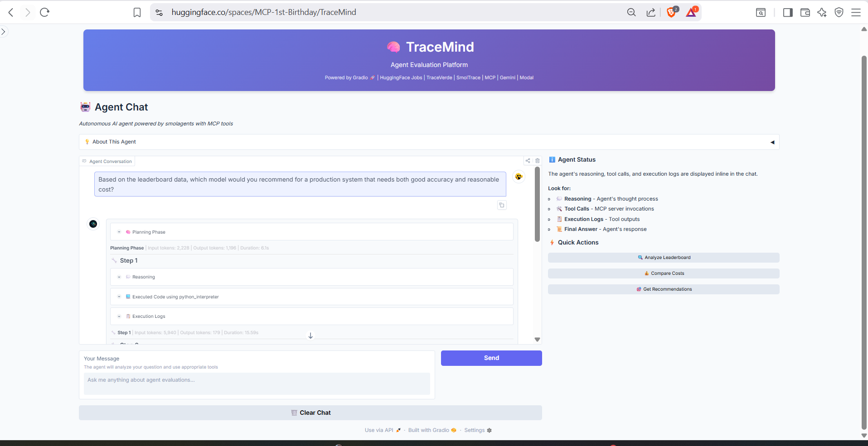Run the Analyze Leaderboard quick action
The height and width of the screenshot is (446, 868).
[x=664, y=258]
